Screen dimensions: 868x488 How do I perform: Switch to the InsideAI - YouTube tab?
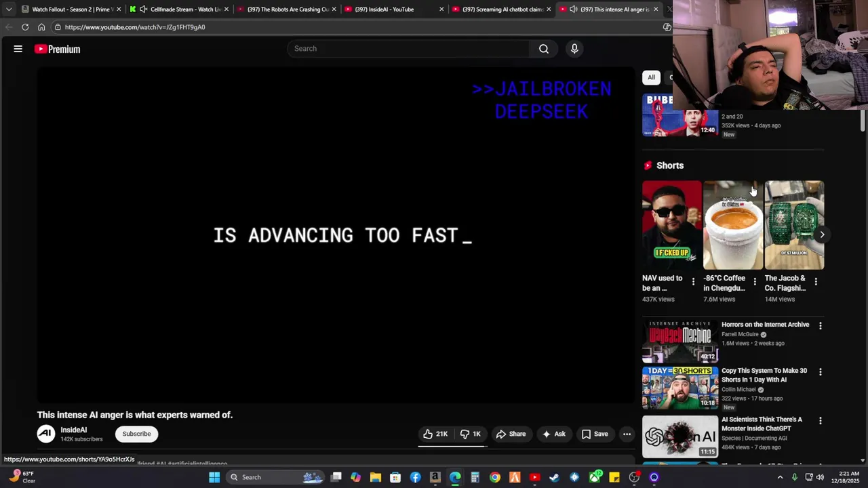click(395, 9)
